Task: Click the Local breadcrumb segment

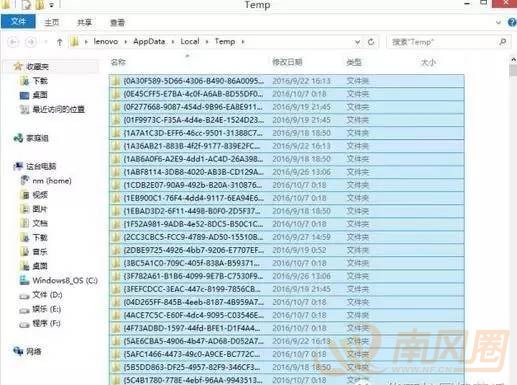Action: point(190,41)
